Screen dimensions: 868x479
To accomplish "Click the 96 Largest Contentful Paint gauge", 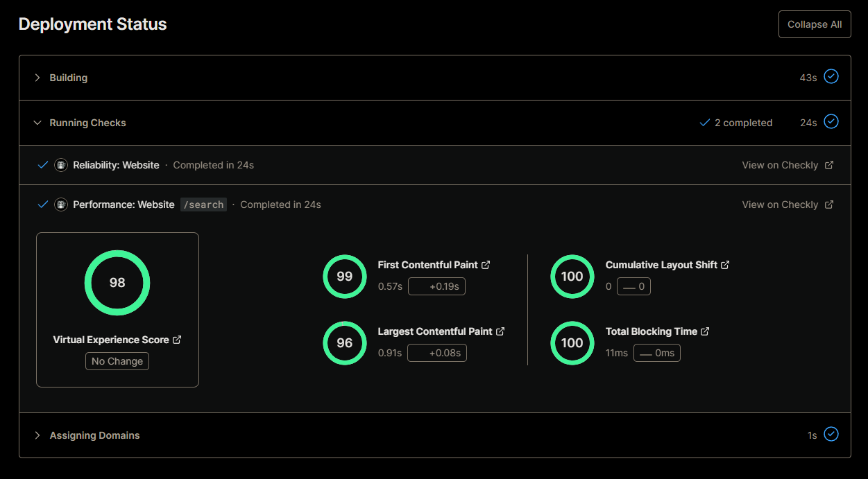I will point(345,343).
